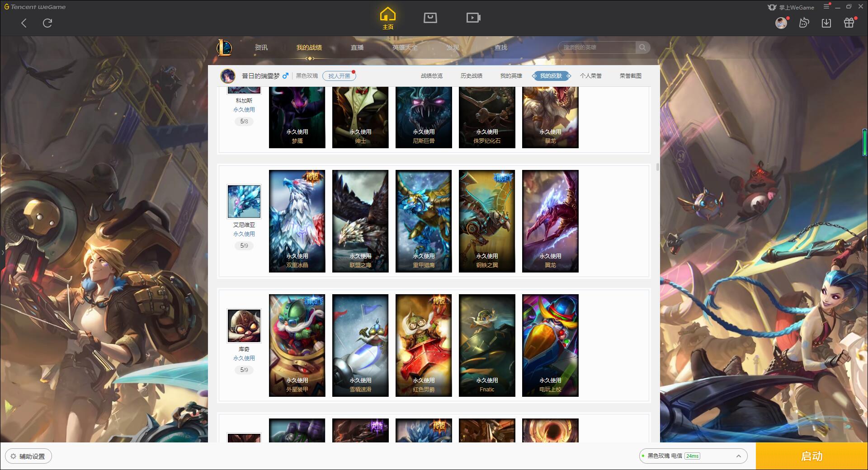Select the 翼龙 skin card
Screen dimensions: 868x470
click(550, 221)
